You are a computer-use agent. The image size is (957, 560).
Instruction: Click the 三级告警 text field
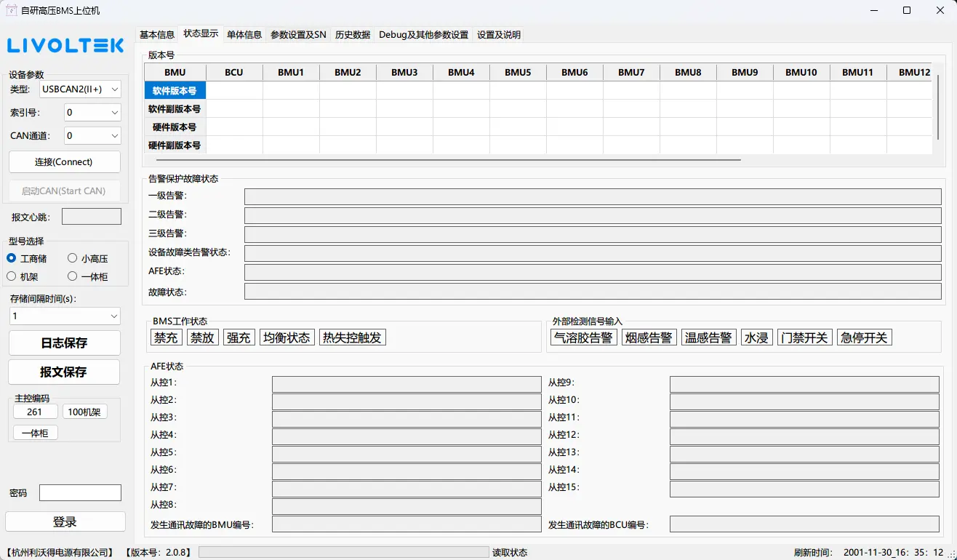[x=593, y=235]
